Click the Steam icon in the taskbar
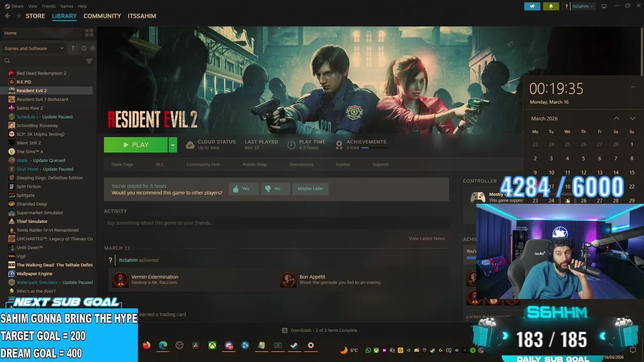This screenshot has height=362, width=644. 294,345
